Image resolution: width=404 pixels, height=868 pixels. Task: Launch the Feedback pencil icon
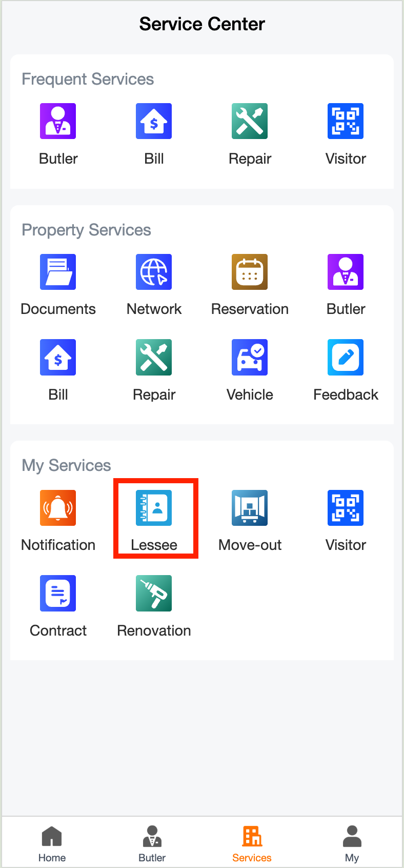[346, 358]
